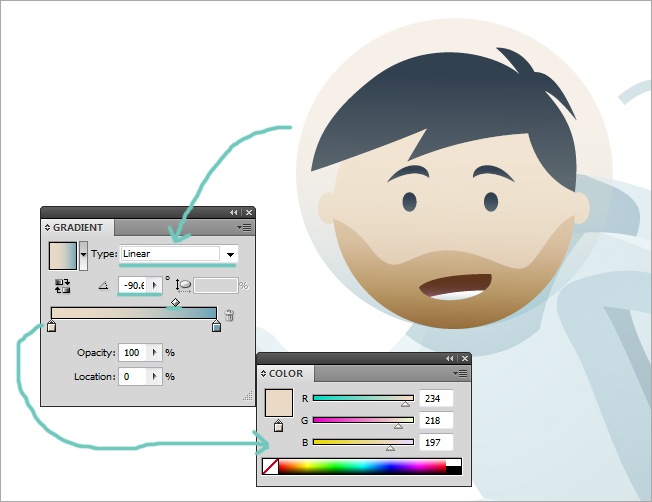This screenshot has width=652, height=502.
Task: Open the gradient Type dropdown arrow
Action: (x=230, y=254)
